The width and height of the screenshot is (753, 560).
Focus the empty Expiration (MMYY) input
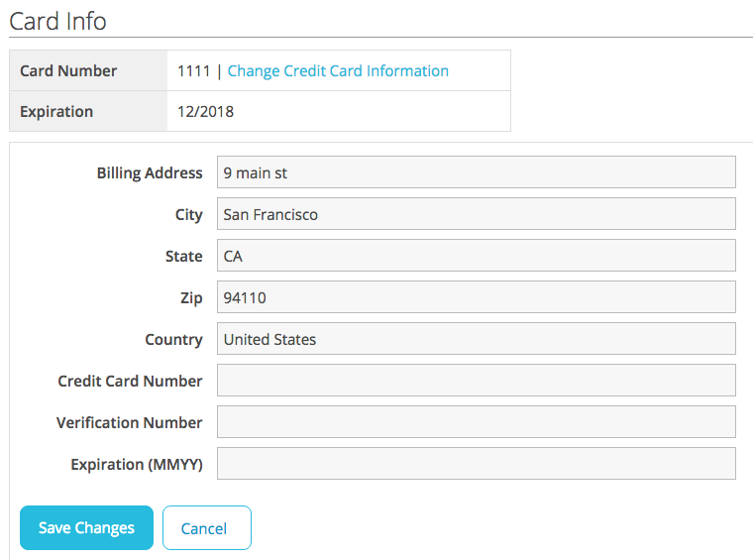[x=476, y=464]
